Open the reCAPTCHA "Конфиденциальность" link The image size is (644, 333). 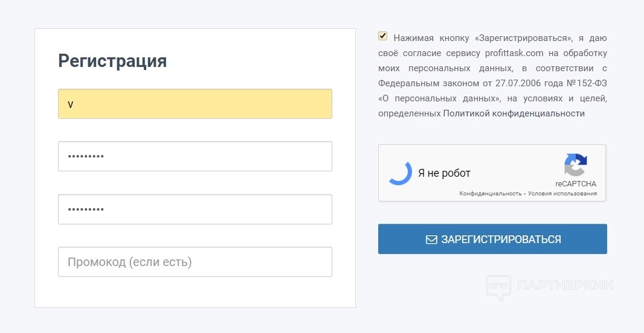coord(490,194)
